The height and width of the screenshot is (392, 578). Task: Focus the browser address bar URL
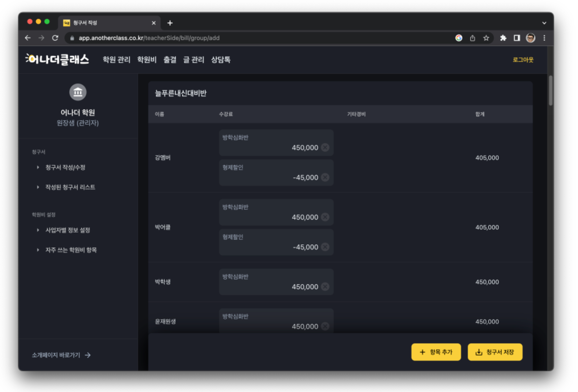[x=149, y=38]
